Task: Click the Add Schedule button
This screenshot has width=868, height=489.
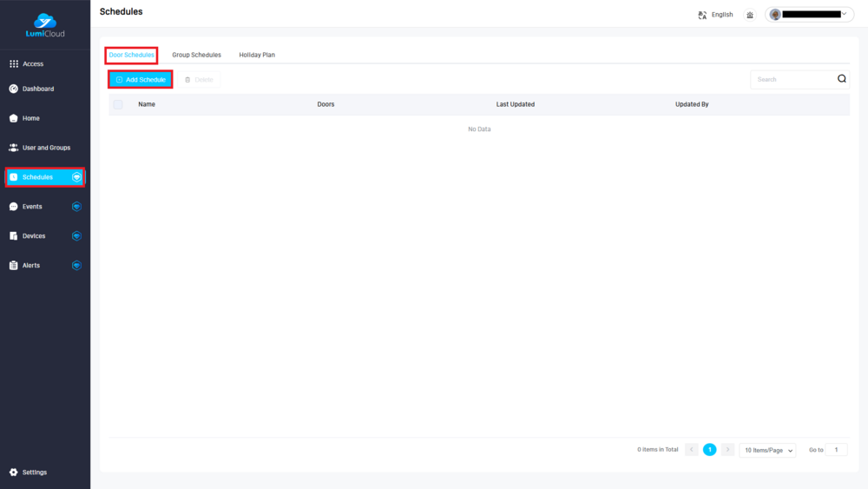Action: tap(141, 80)
